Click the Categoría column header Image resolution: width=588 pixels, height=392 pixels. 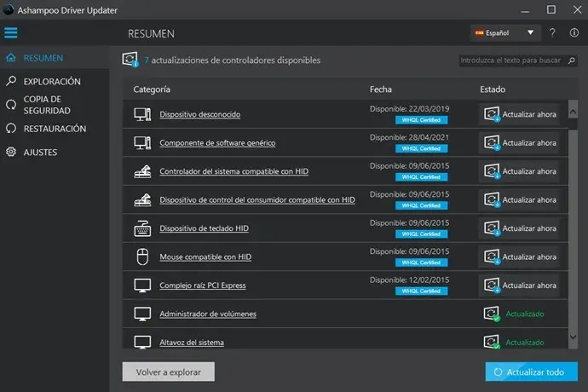[152, 89]
